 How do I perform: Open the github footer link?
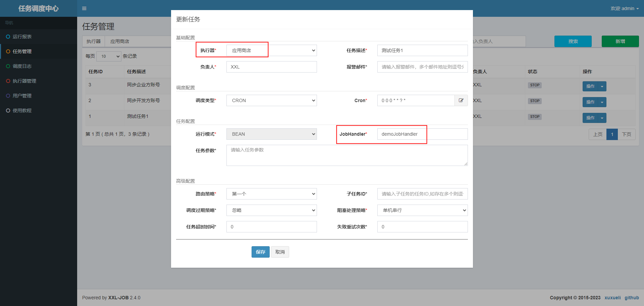click(x=632, y=298)
